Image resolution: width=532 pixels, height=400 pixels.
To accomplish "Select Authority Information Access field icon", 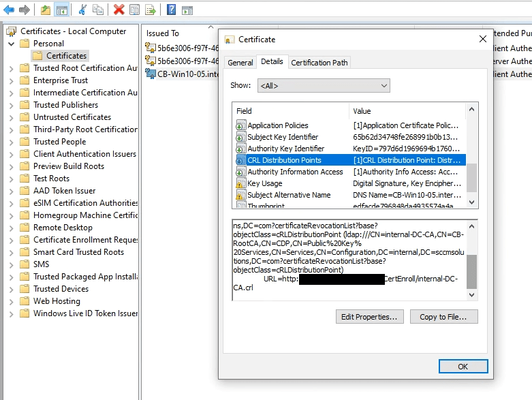I will click(x=240, y=172).
